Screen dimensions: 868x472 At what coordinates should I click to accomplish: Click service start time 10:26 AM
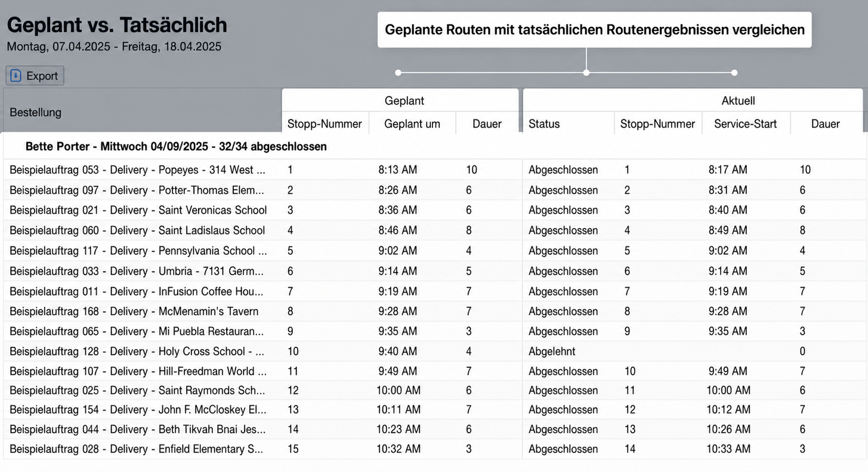pos(728,429)
